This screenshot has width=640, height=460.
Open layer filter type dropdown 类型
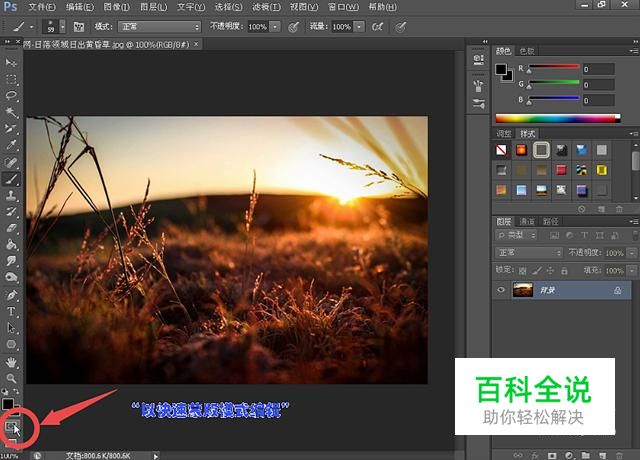[516, 236]
